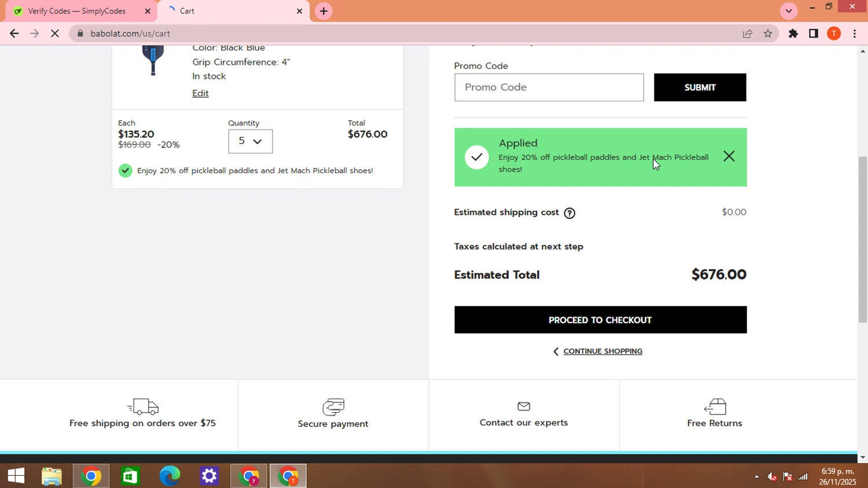Screen dimensions: 868x488
Task: Open the Chrome three-dot menu
Action: [855, 34]
